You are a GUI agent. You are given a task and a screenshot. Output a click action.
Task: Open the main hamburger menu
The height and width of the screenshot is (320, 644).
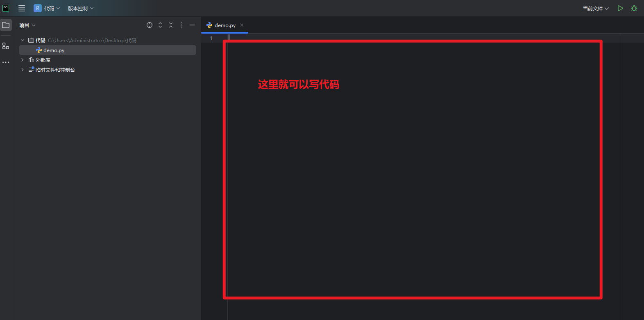pyautogui.click(x=22, y=8)
